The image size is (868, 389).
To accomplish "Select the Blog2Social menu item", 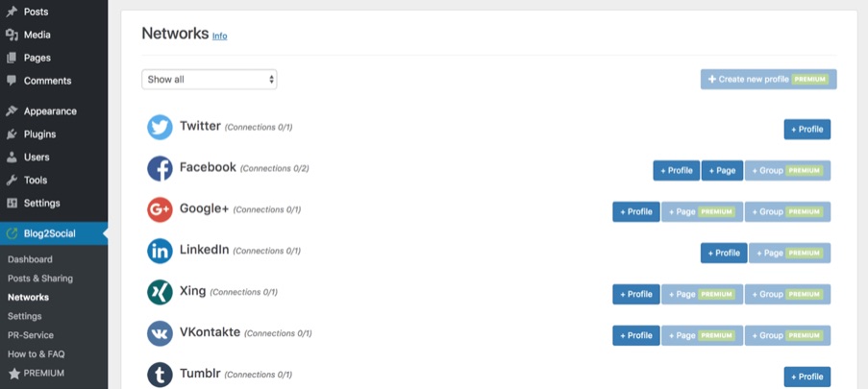I will coord(54,233).
